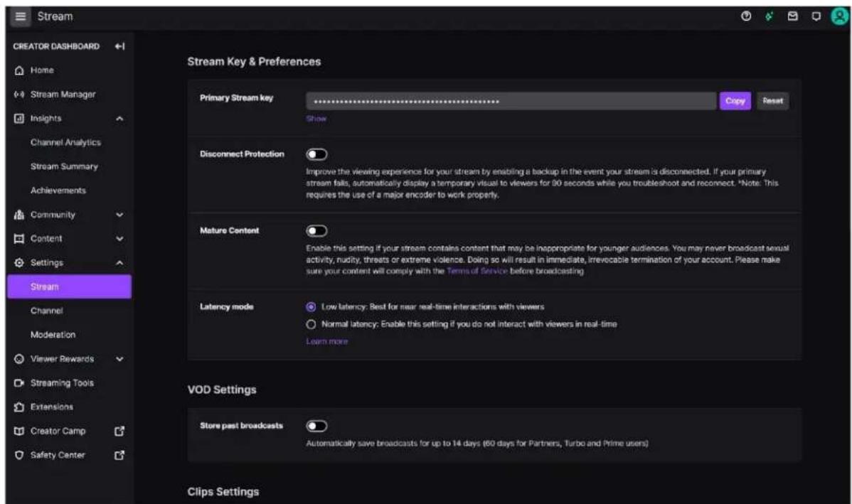Open Channel settings in sidebar
The image size is (852, 504).
pyautogui.click(x=47, y=311)
